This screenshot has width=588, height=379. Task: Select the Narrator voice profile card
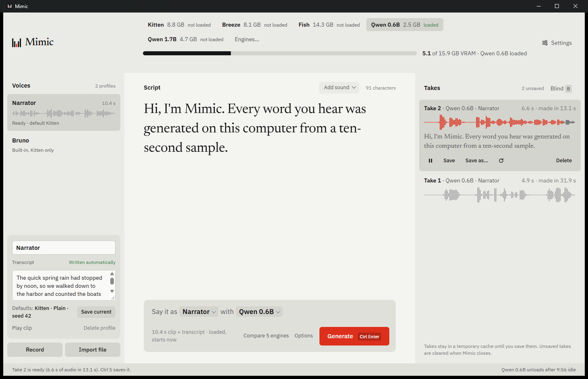[x=64, y=113]
